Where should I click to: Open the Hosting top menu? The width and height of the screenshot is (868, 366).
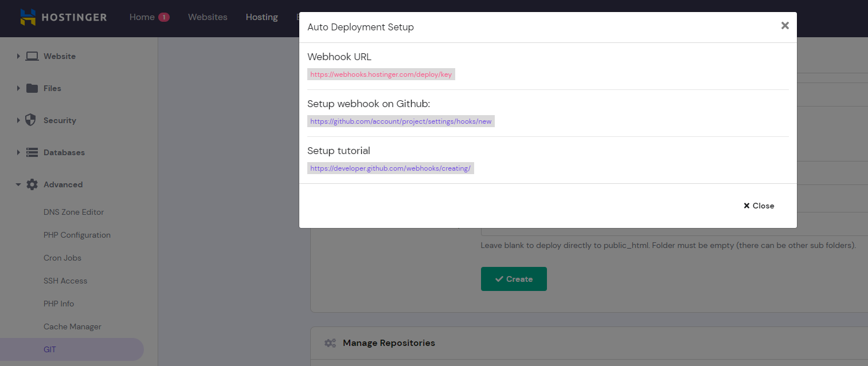tap(261, 17)
